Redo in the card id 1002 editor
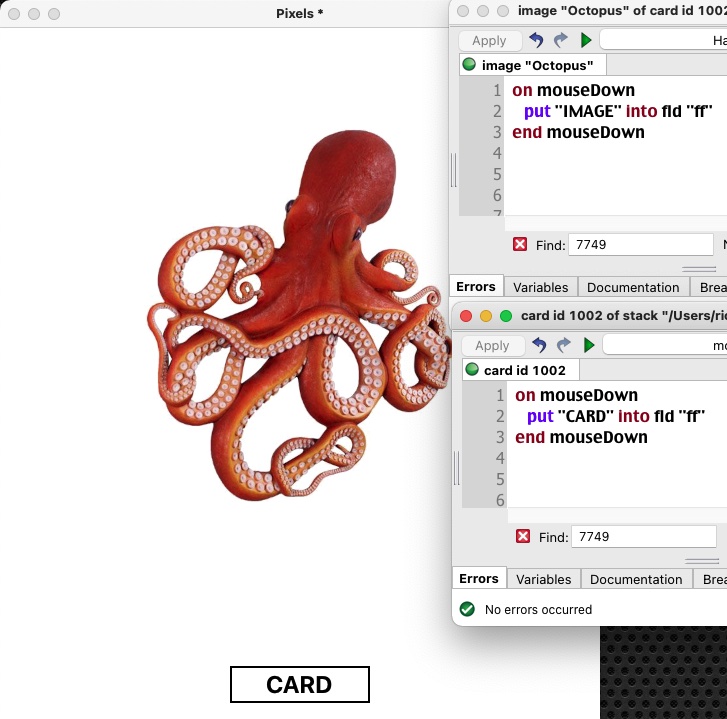This screenshot has height=719, width=727. 564,345
